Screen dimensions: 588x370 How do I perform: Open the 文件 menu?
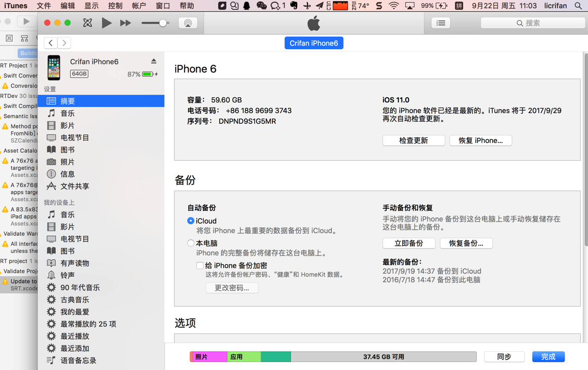44,6
